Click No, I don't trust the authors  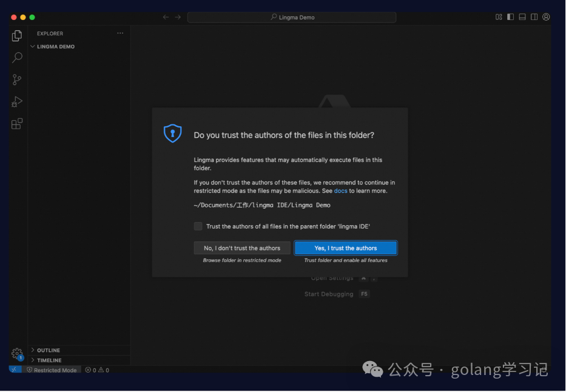pos(242,248)
